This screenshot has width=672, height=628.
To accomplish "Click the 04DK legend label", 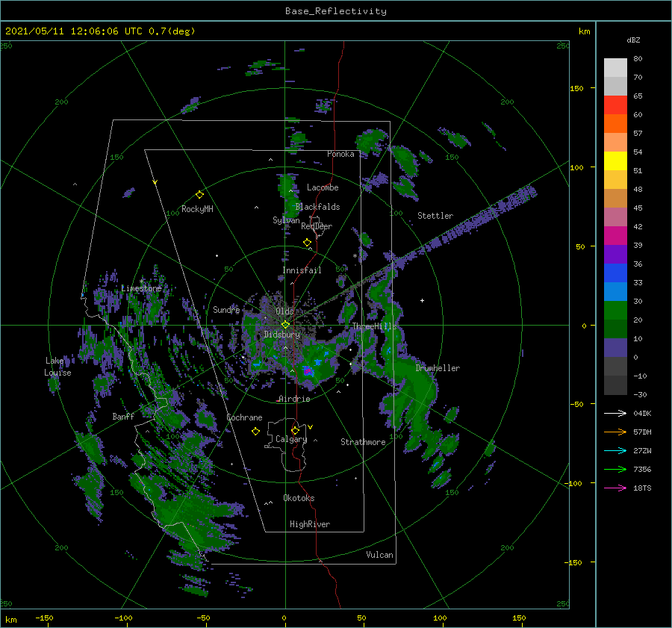I will (x=642, y=413).
